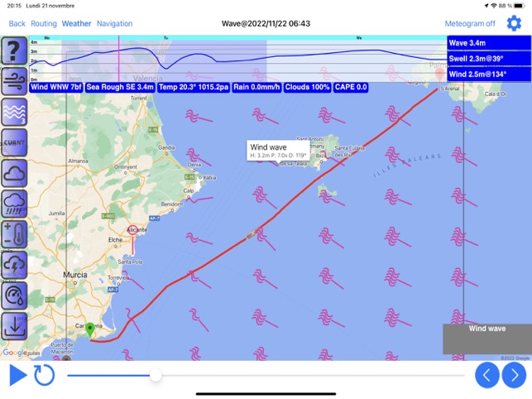The width and height of the screenshot is (532, 399).
Task: Tap the red destination pin near Palma
Action: point(439,75)
